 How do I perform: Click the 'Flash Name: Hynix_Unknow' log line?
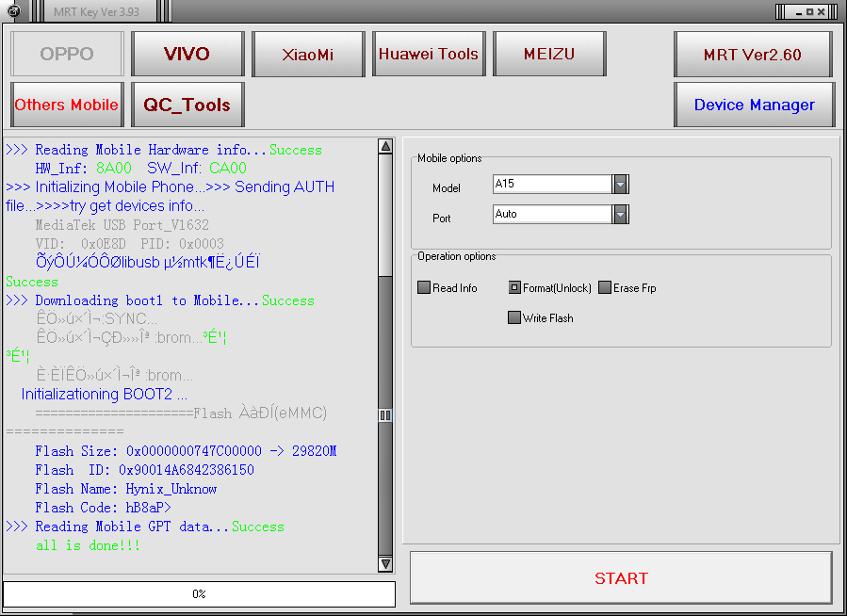pyautogui.click(x=126, y=489)
